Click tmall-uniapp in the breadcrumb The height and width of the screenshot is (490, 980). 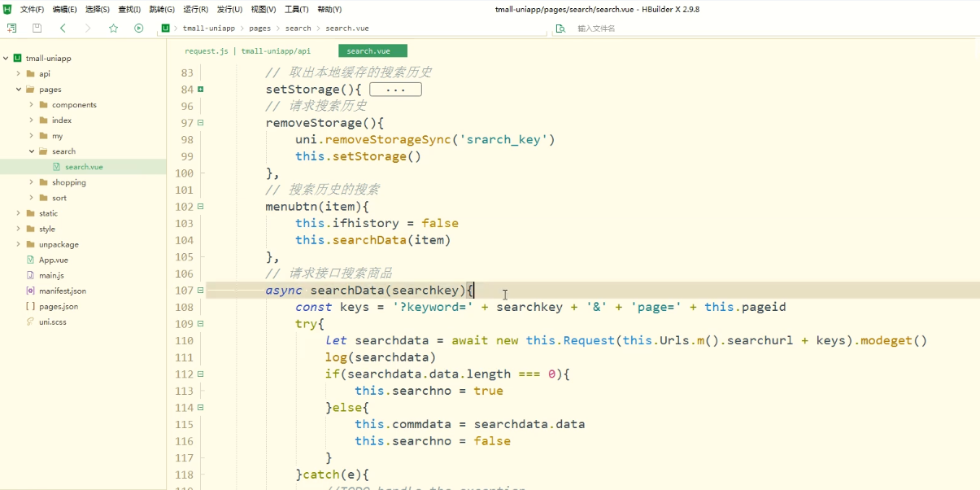click(x=209, y=28)
